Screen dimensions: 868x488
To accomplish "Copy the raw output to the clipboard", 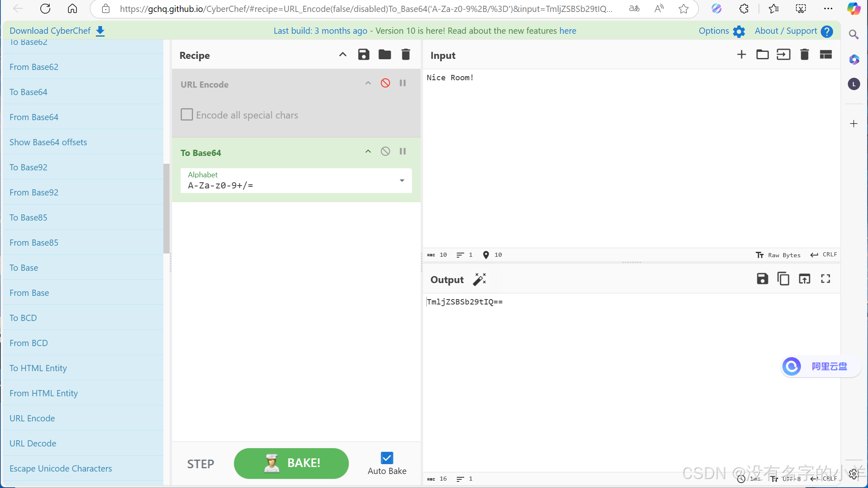I will [x=783, y=279].
